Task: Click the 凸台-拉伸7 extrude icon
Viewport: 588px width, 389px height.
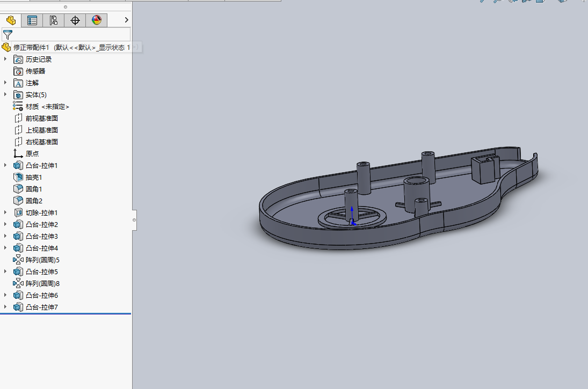Action: (18, 307)
